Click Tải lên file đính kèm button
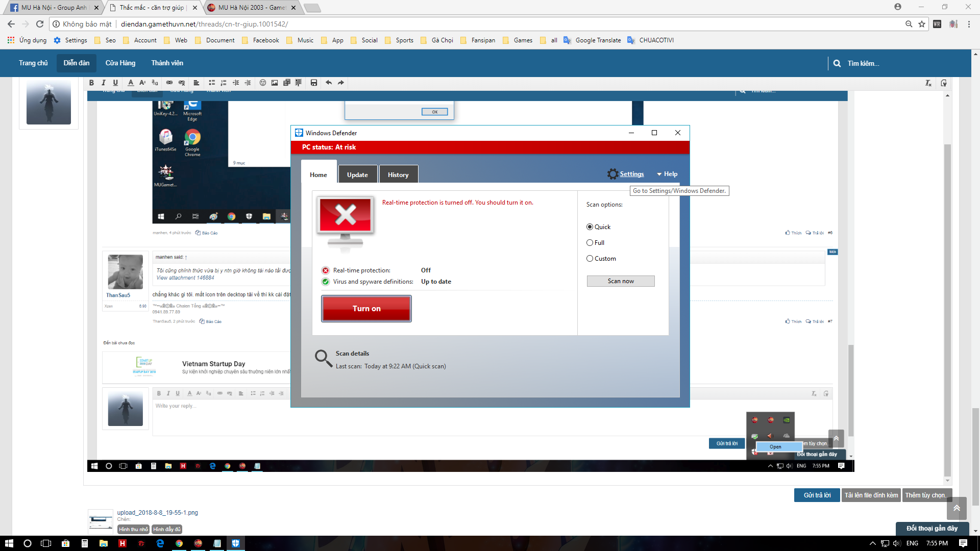980x551 pixels. coord(871,495)
